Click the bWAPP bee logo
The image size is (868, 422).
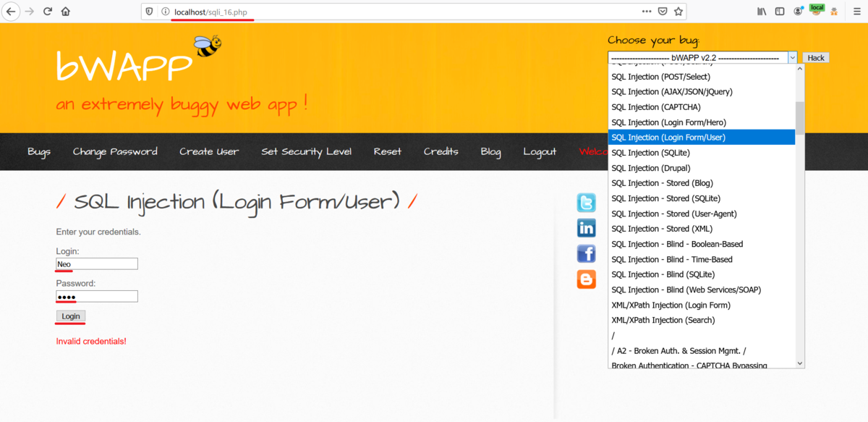click(208, 46)
